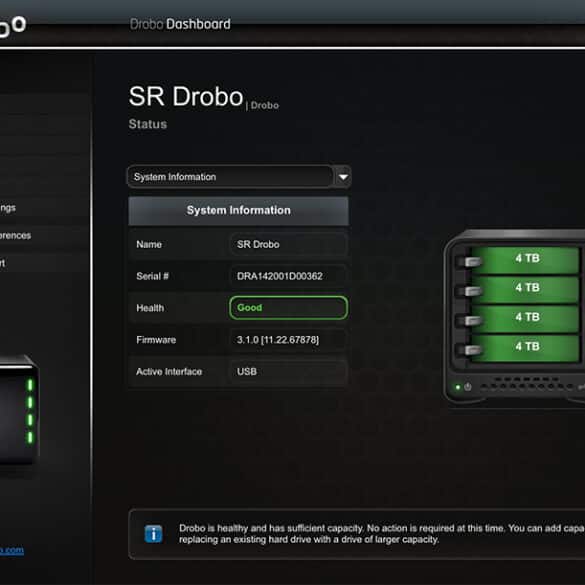The height and width of the screenshot is (585, 585).
Task: Click the bottom 4 TB drive bay
Action: click(526, 347)
